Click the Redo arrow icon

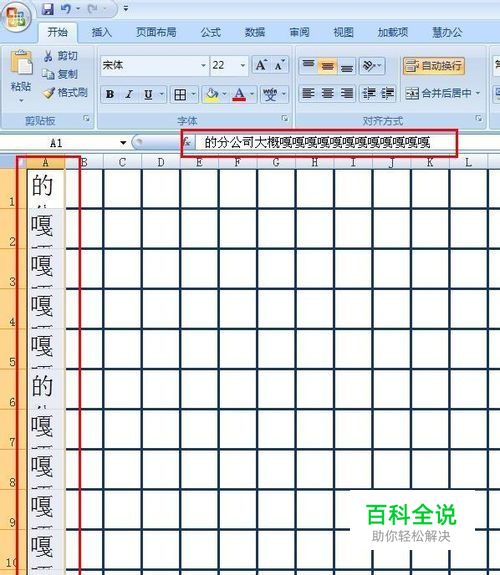(x=93, y=8)
